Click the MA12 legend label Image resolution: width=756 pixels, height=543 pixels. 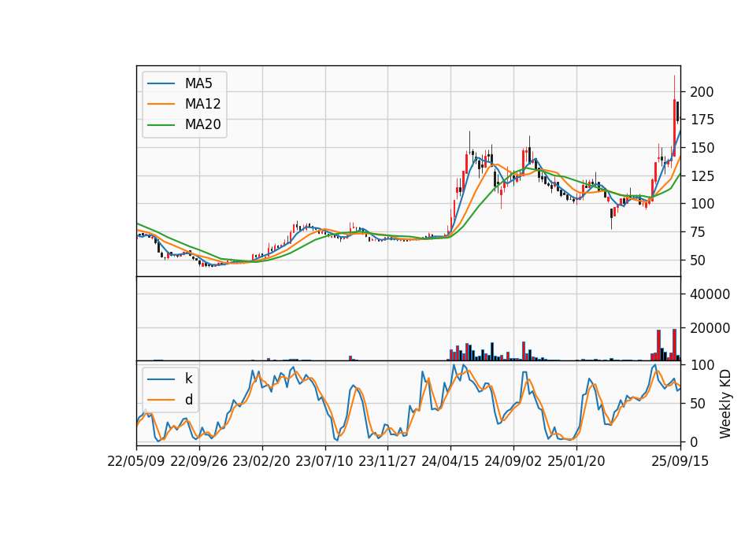[x=202, y=104]
